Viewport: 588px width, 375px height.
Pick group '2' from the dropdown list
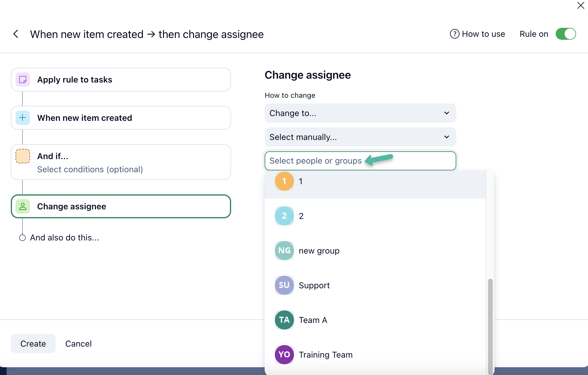pos(301,216)
